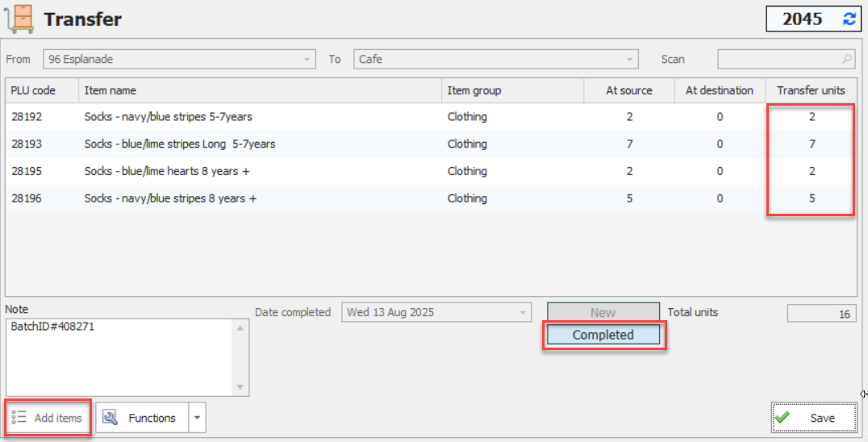Sort by the Transfer units column header

pyautogui.click(x=811, y=90)
